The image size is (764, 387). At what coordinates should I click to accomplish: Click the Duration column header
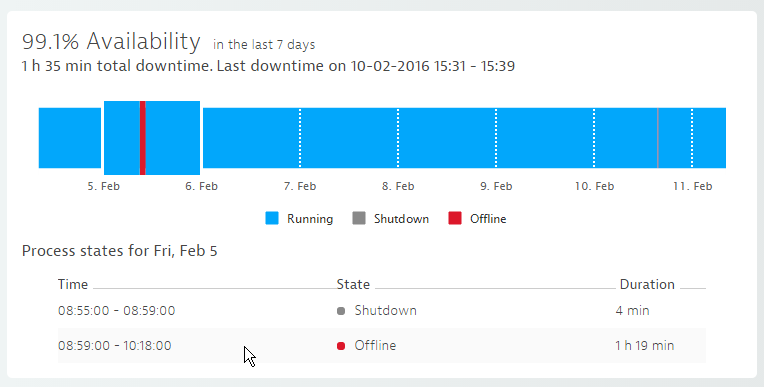pyautogui.click(x=647, y=284)
